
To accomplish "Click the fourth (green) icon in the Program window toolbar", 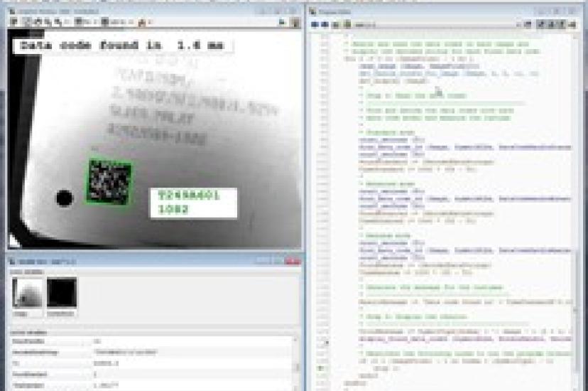I will (348, 25).
